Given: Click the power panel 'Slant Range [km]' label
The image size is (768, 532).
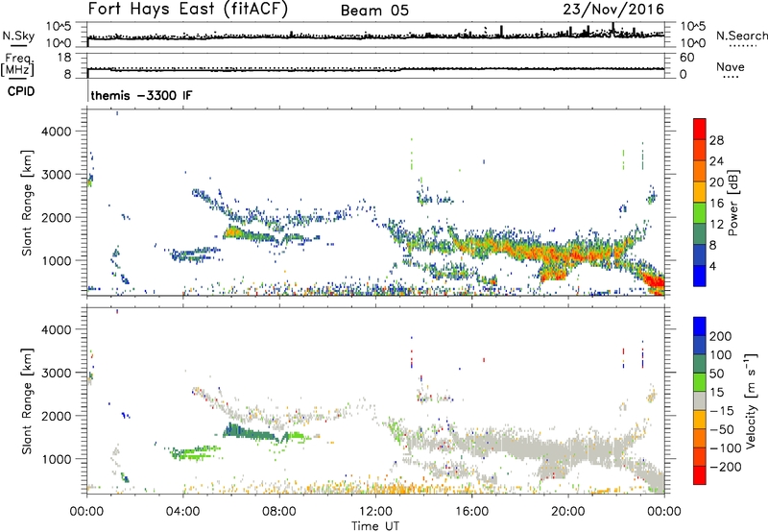Looking at the screenshot, I should click(x=27, y=203).
